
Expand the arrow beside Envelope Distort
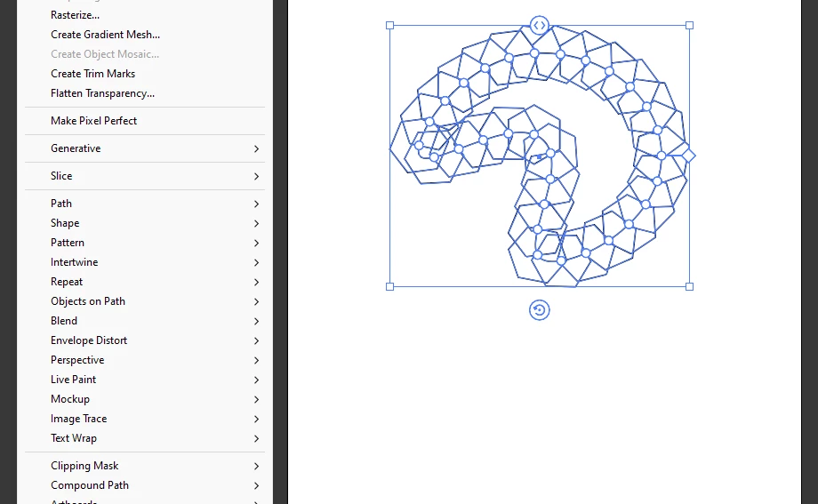coord(256,340)
